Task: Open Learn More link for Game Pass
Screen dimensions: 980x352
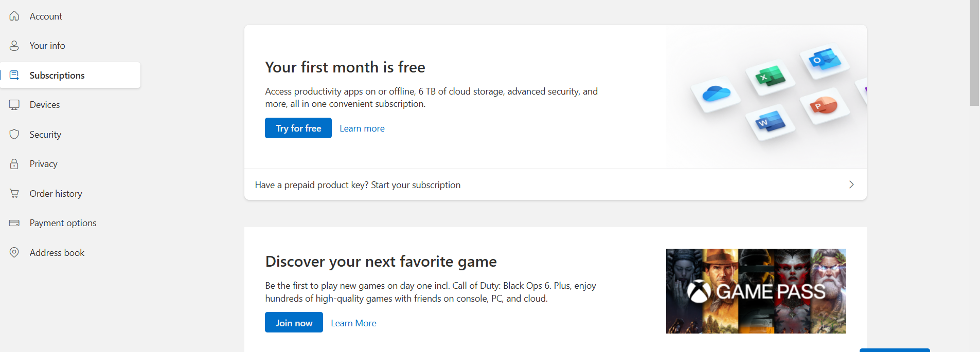Action: pyautogui.click(x=353, y=323)
